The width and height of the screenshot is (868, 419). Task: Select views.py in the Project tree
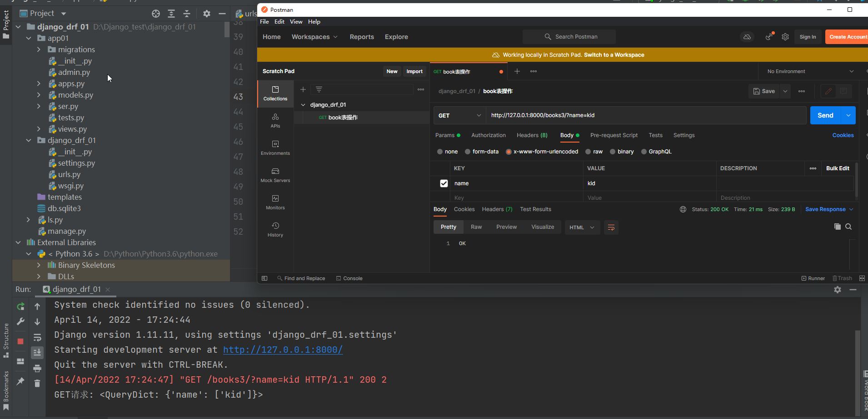coord(72,129)
